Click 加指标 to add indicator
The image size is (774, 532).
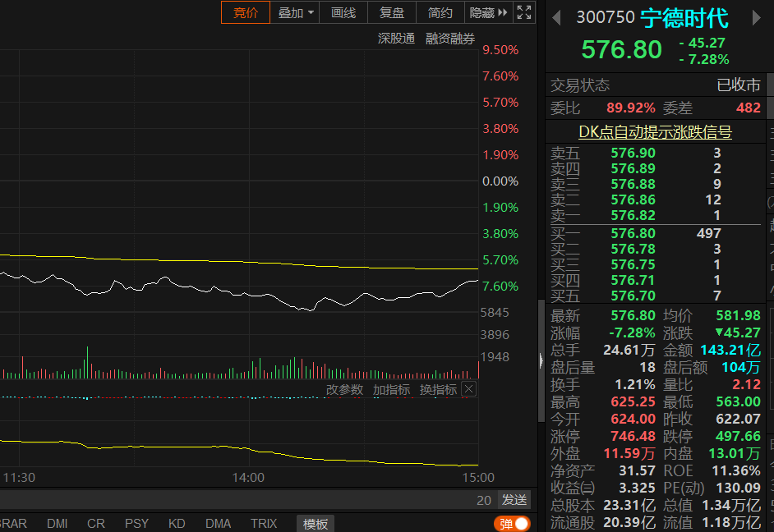coord(391,389)
